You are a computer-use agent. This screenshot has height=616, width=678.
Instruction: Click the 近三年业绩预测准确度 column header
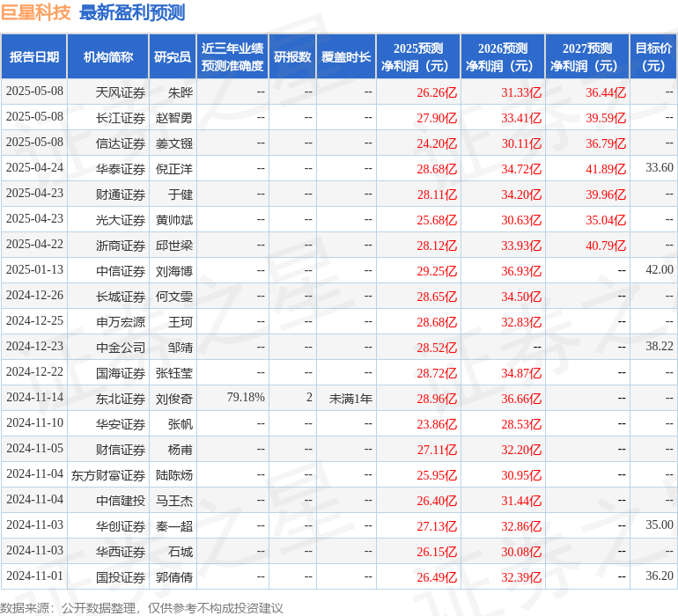(232, 57)
